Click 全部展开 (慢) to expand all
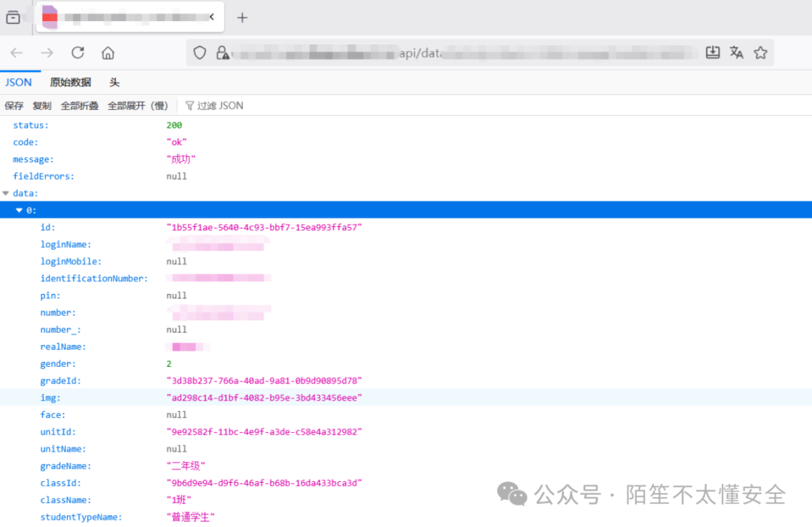The height and width of the screenshot is (527, 812). [138, 105]
